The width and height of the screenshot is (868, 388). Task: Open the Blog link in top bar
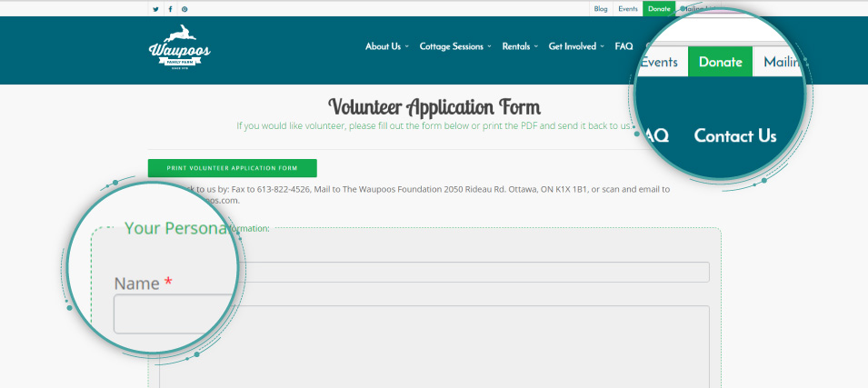(x=600, y=9)
